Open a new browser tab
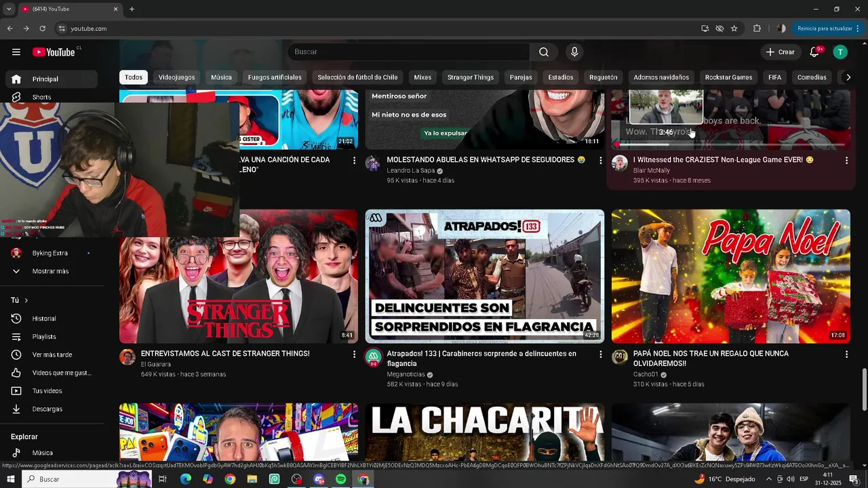 coord(132,9)
